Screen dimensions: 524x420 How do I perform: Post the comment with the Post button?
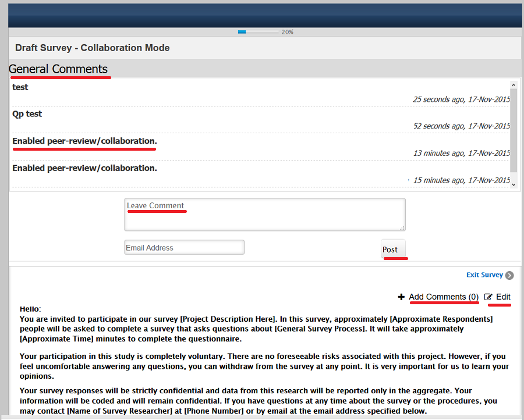coord(394,249)
